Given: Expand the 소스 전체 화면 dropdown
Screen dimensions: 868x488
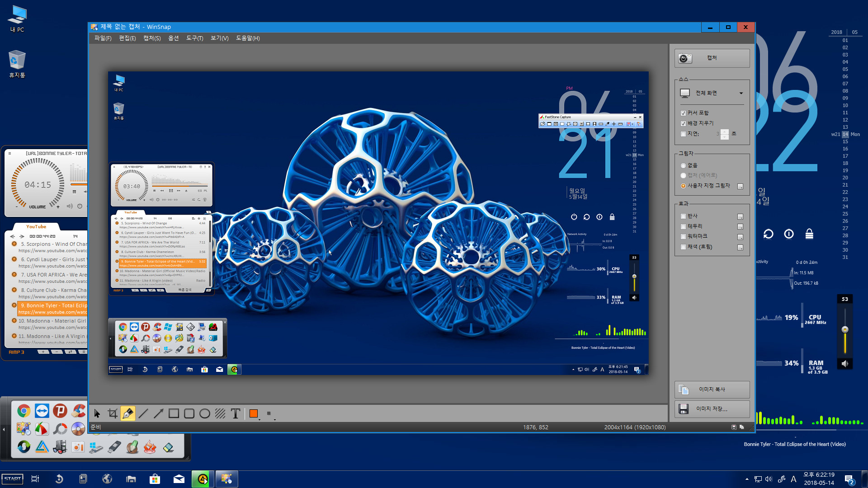Looking at the screenshot, I should (741, 93).
